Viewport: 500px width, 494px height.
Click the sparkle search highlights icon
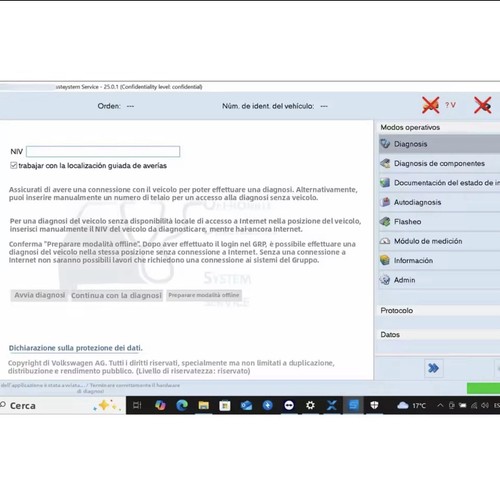[107, 405]
